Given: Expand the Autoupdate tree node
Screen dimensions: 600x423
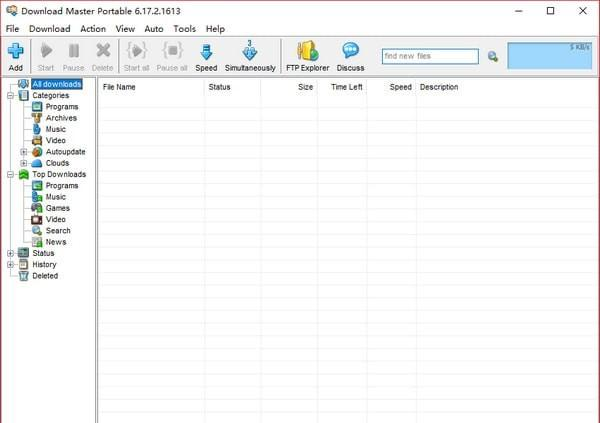Looking at the screenshot, I should [24, 152].
